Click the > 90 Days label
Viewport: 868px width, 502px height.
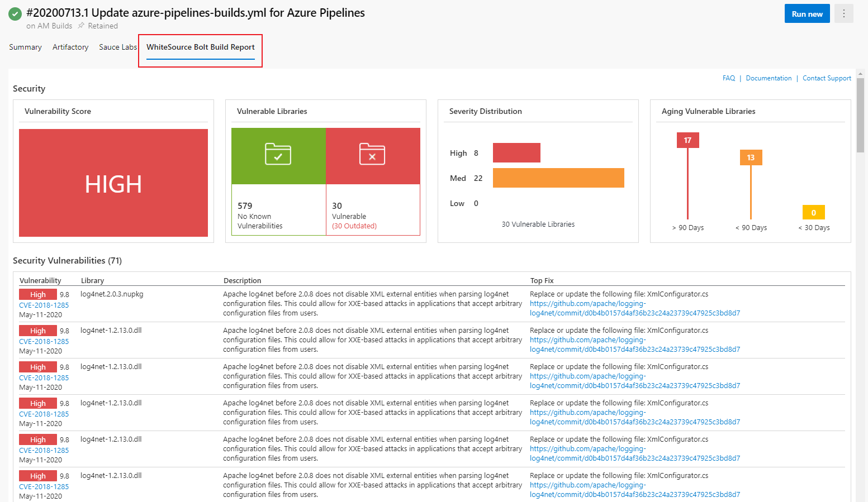(x=688, y=227)
